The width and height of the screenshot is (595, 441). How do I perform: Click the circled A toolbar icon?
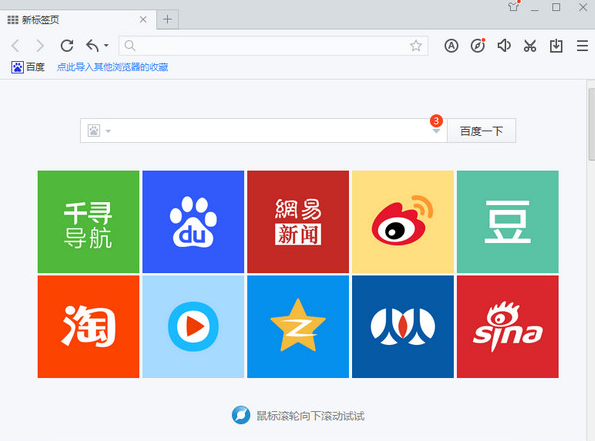[x=451, y=46]
